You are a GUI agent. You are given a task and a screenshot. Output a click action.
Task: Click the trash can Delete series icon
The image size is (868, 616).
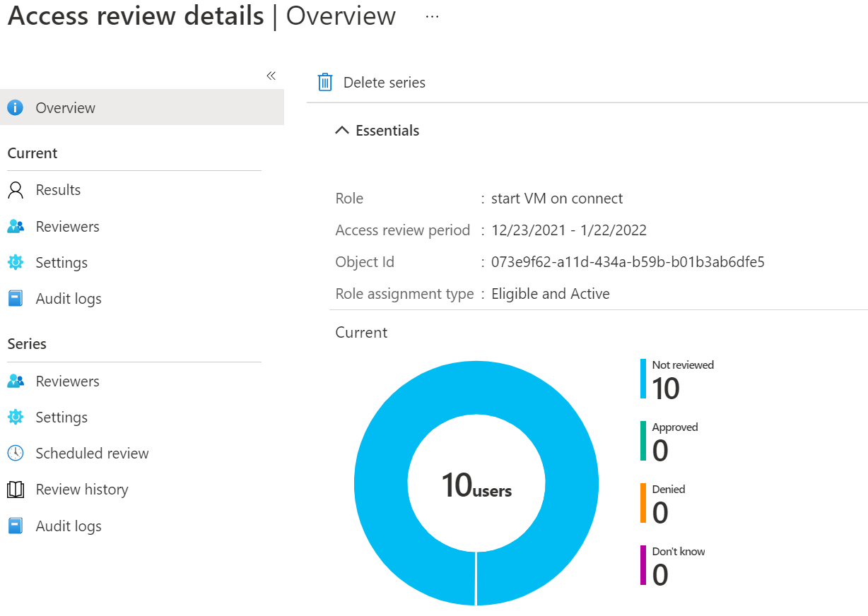[324, 83]
